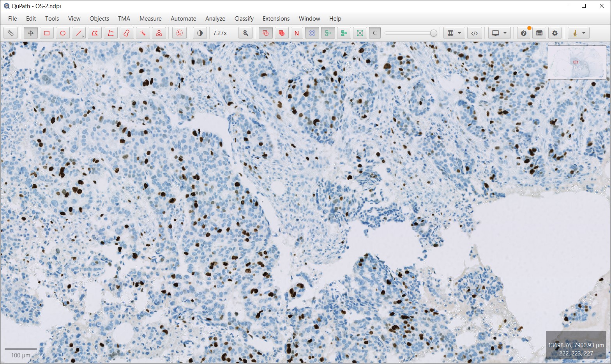
Task: Click the overlay opacity slider handle
Action: tap(433, 33)
